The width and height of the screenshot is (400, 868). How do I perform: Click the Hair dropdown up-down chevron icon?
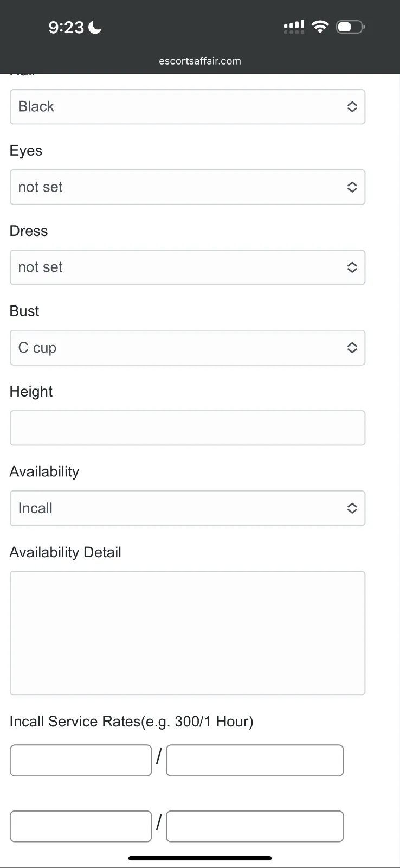click(x=352, y=107)
